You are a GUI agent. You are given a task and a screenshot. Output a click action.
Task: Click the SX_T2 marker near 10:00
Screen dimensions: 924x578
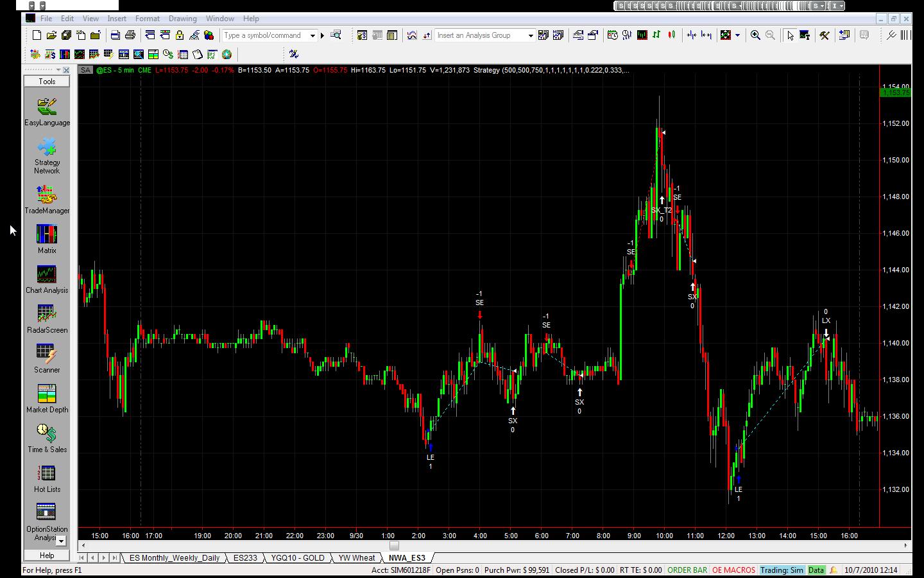pos(662,210)
